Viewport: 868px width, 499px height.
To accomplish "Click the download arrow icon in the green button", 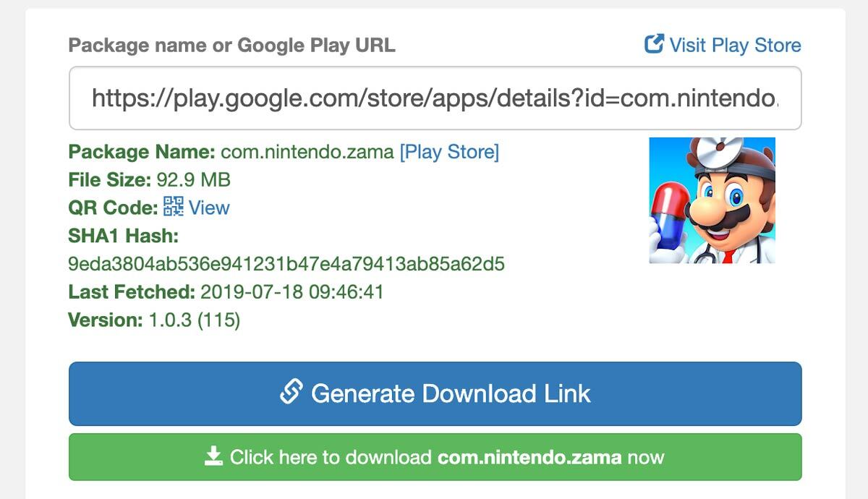I will (213, 456).
